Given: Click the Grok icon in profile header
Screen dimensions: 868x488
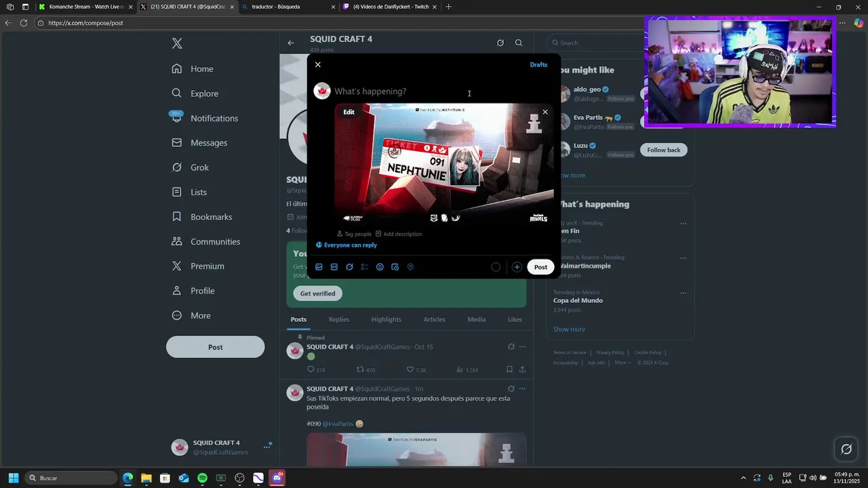Looking at the screenshot, I should pos(500,43).
